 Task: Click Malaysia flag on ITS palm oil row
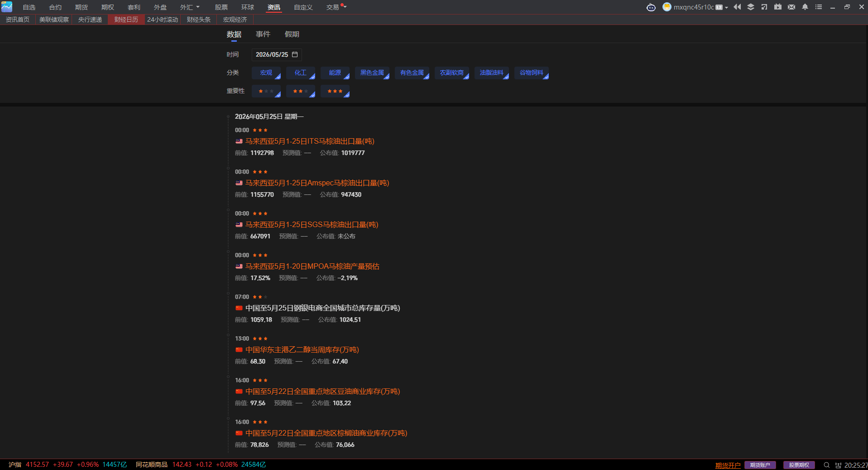click(239, 141)
